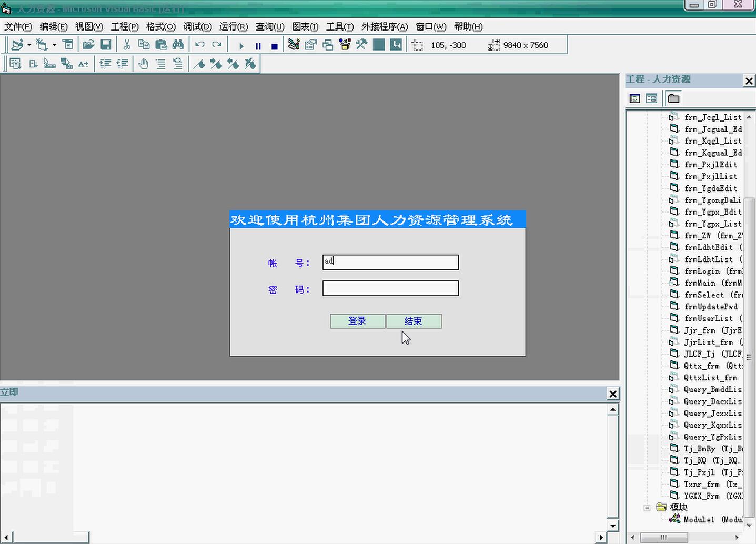Click the Undo arrow icon

pos(199,45)
